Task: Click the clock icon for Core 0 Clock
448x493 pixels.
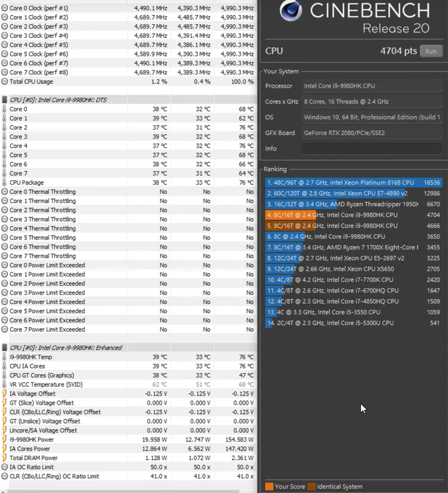Action: (4, 8)
